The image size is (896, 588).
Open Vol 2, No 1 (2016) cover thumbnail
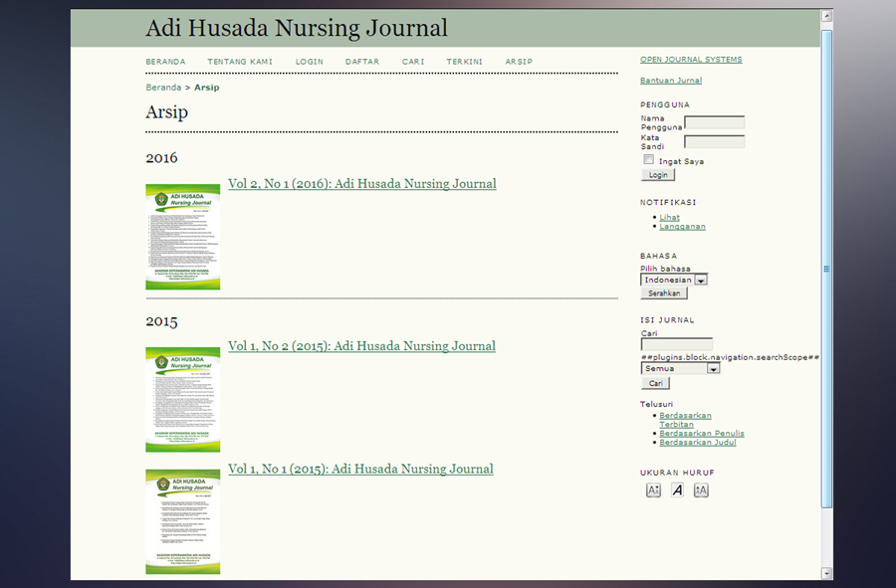(x=182, y=237)
